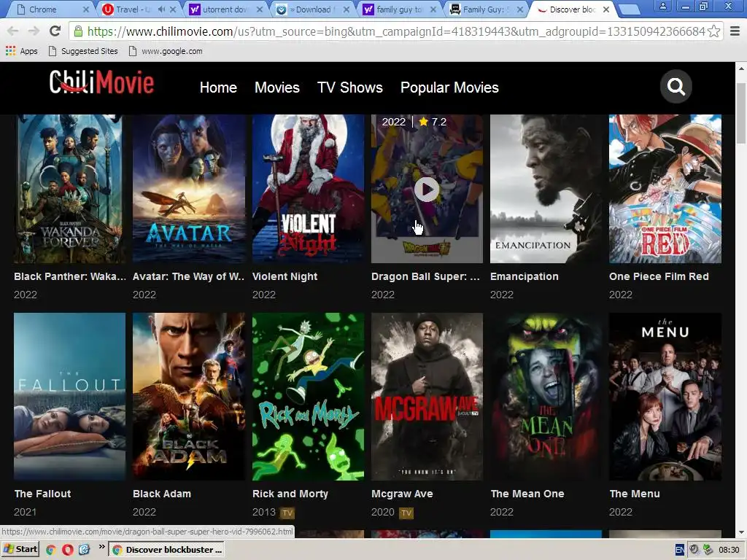
Task: Expand the quick launch overflow chevron
Action: (101, 547)
